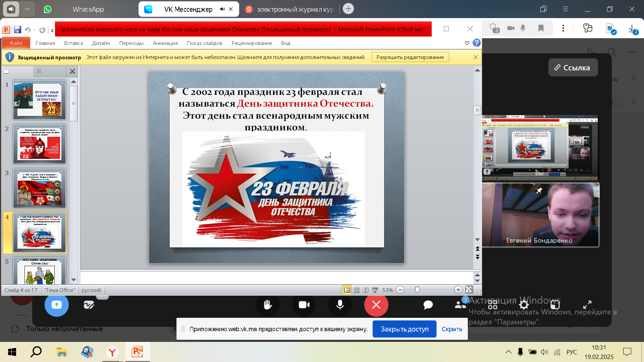644x362 pixels.
Task: End the VK call with red button
Action: point(376,305)
